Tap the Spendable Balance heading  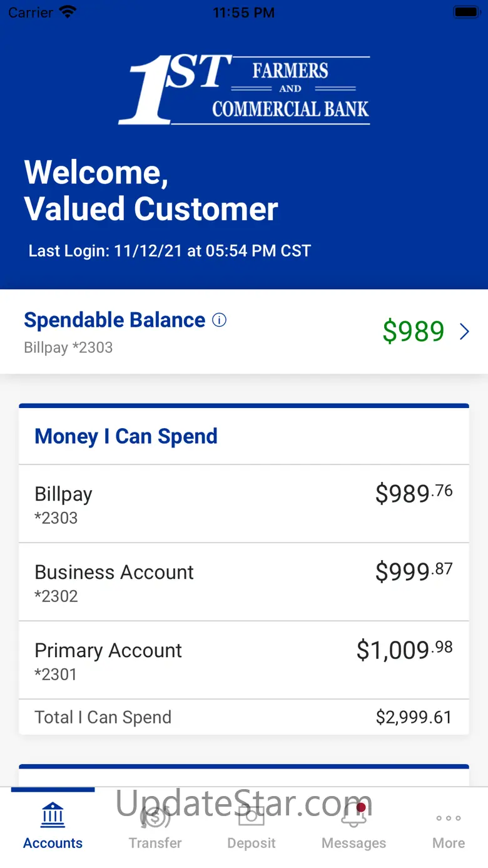[x=114, y=320]
